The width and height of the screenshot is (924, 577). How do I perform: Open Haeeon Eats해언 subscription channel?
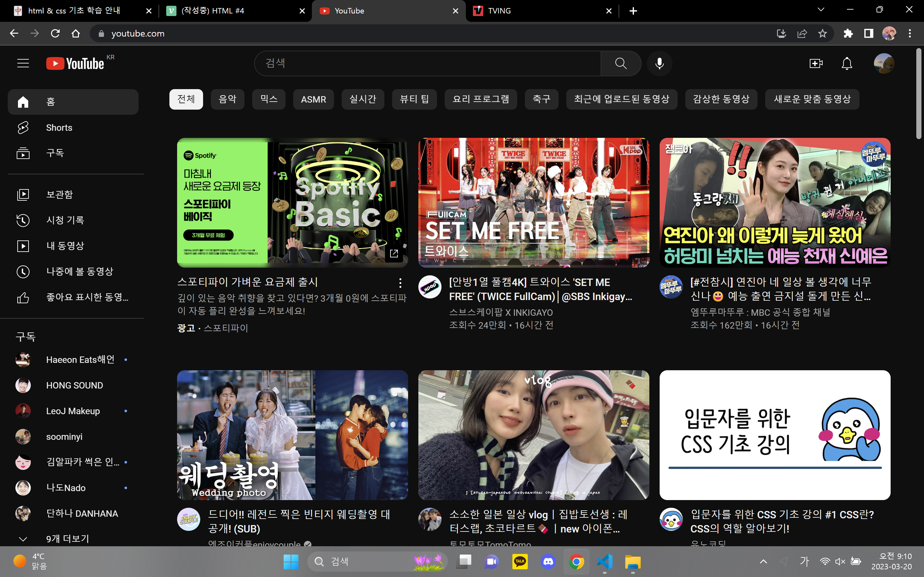[x=80, y=359]
